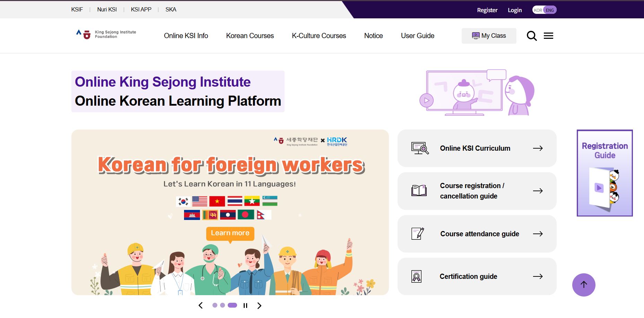Pause the banner carousel
The width and height of the screenshot is (644, 318).
click(245, 306)
